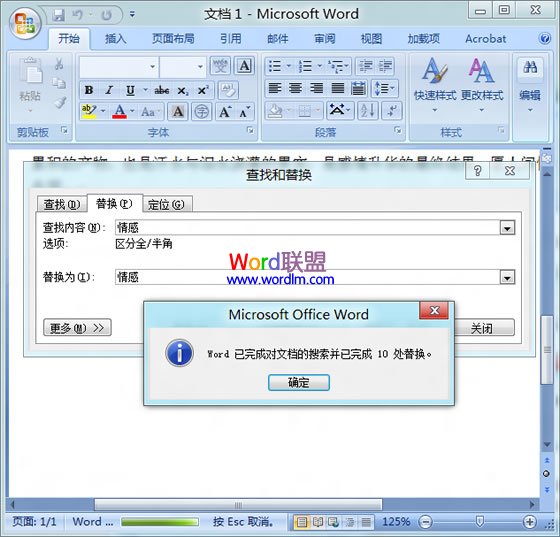
Task: Switch to the 查找 tab in dialog
Action: coord(62,205)
